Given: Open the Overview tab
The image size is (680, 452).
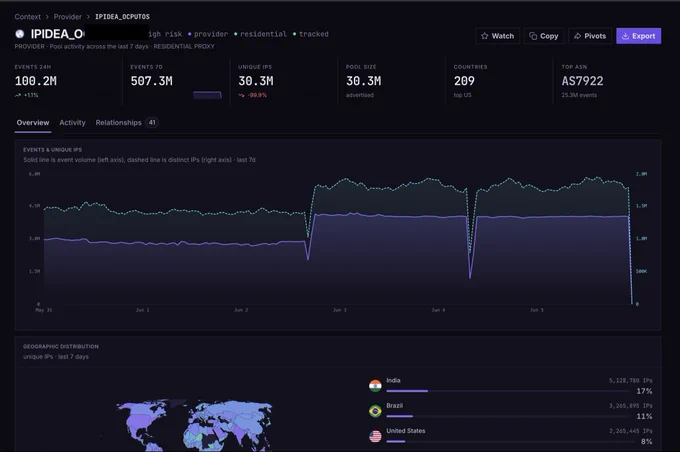Looking at the screenshot, I should click(33, 123).
